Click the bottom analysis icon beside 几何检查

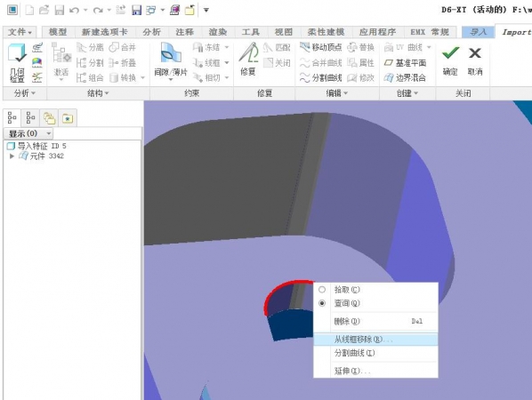coord(37,77)
